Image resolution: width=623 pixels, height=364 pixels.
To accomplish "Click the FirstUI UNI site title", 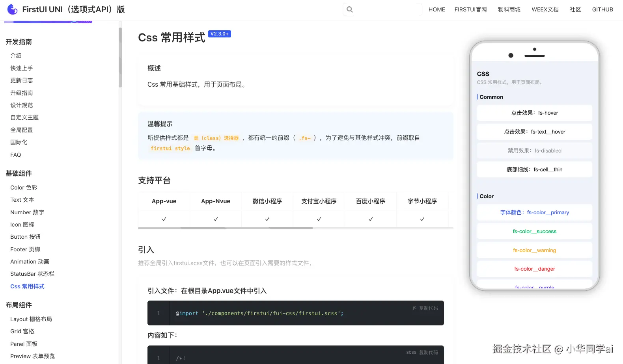I will pyautogui.click(x=73, y=9).
